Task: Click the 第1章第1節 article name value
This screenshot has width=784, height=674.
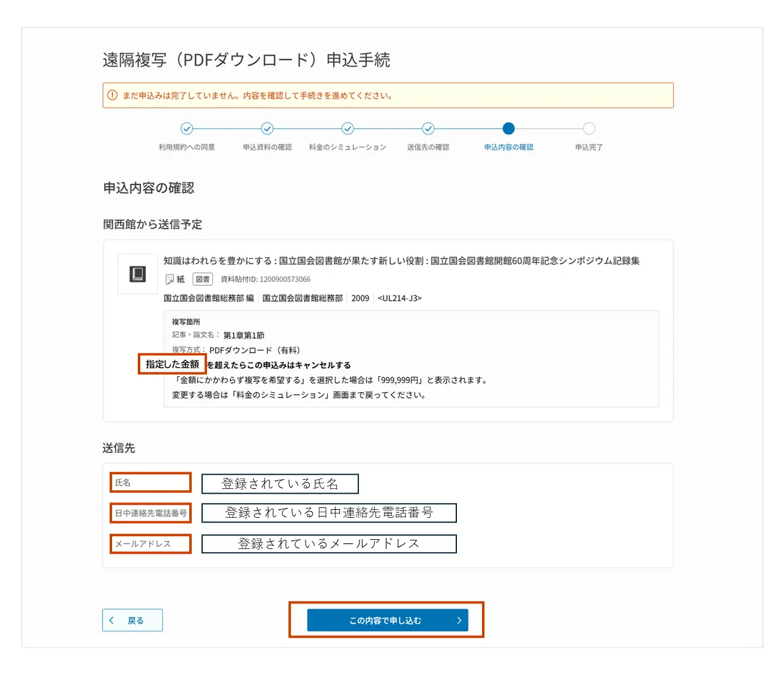Action: [244, 335]
